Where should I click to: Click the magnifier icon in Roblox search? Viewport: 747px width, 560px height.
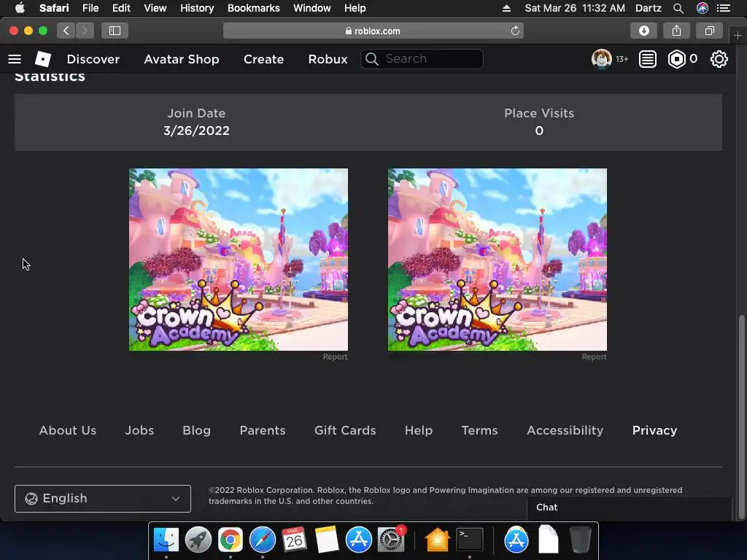[x=371, y=59]
